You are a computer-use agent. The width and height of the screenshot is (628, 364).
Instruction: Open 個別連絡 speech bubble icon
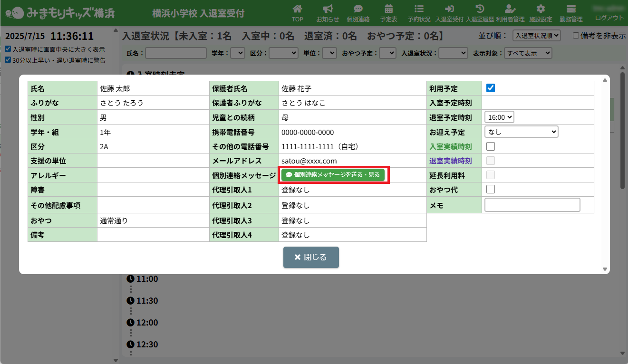[x=358, y=9]
